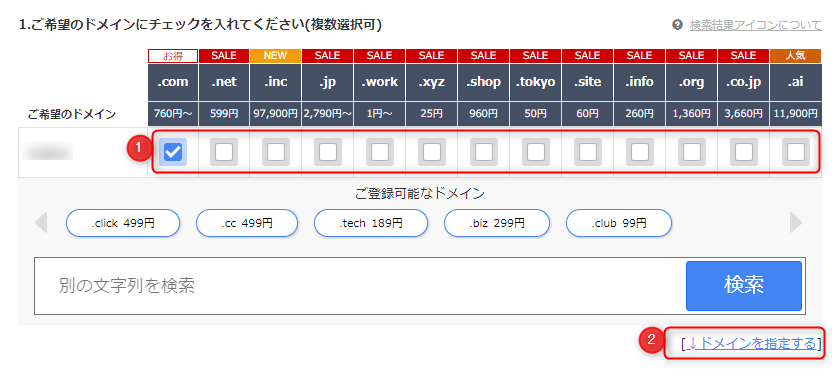Click the 60円 price cell

coord(588,113)
